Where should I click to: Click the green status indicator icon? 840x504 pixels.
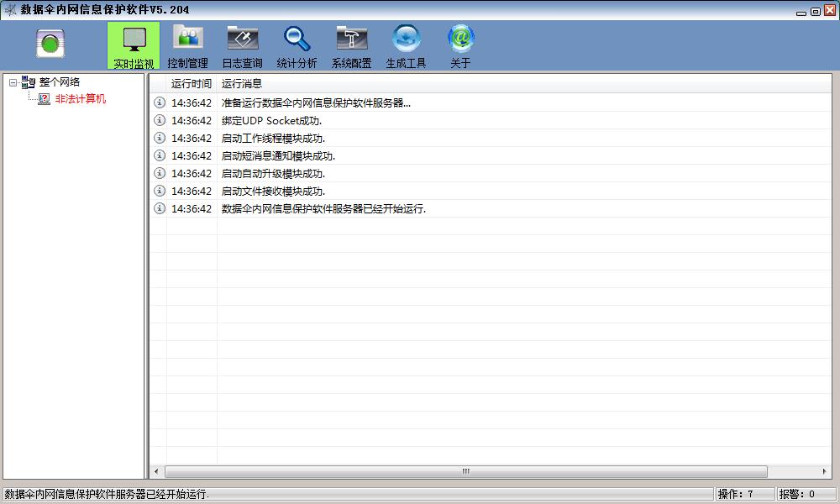tap(50, 44)
